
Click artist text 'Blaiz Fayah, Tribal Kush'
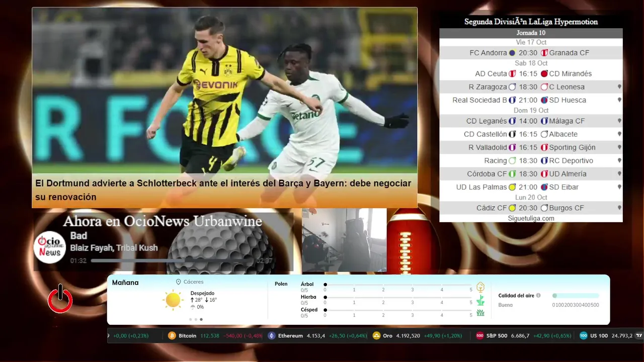click(114, 248)
